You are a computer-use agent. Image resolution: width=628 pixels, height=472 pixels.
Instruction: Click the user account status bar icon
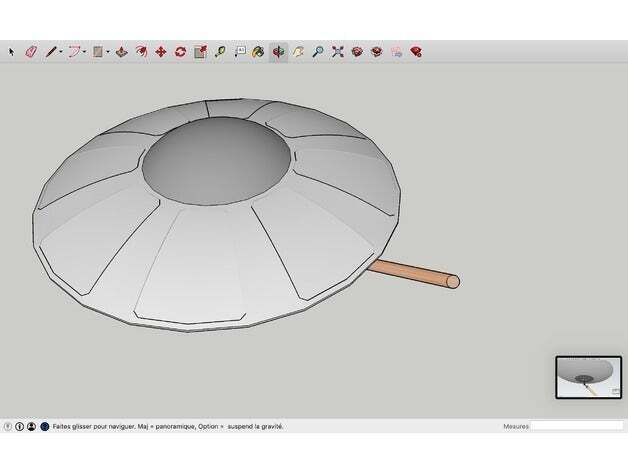pos(31,426)
